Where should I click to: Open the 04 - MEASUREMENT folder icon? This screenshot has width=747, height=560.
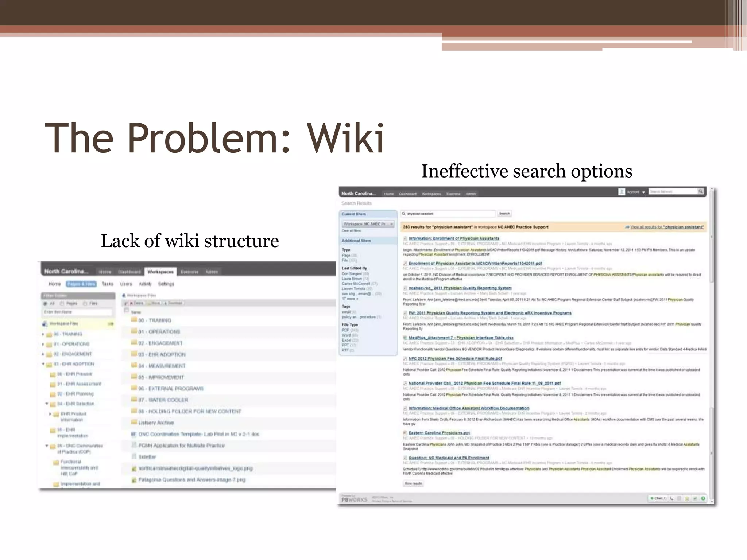134,365
